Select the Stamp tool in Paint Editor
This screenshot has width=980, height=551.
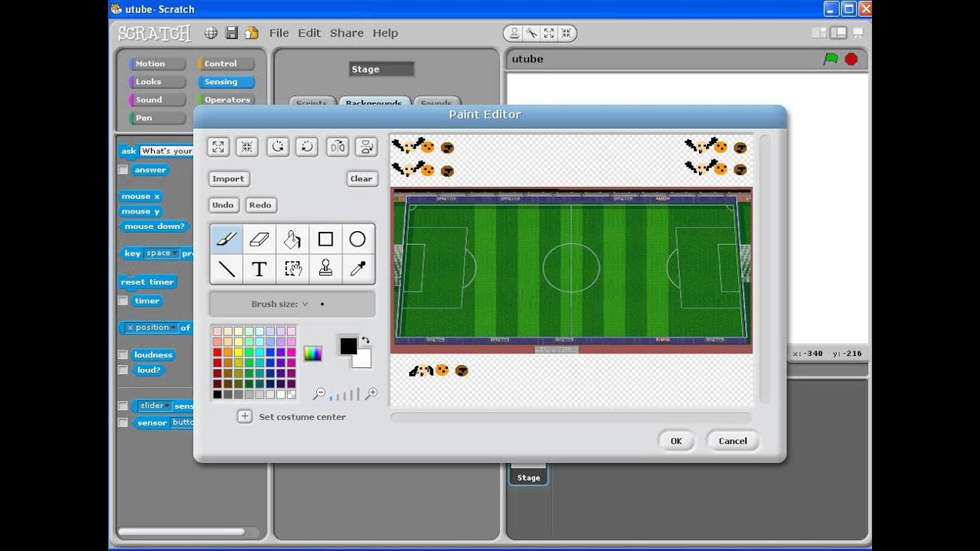(325, 269)
